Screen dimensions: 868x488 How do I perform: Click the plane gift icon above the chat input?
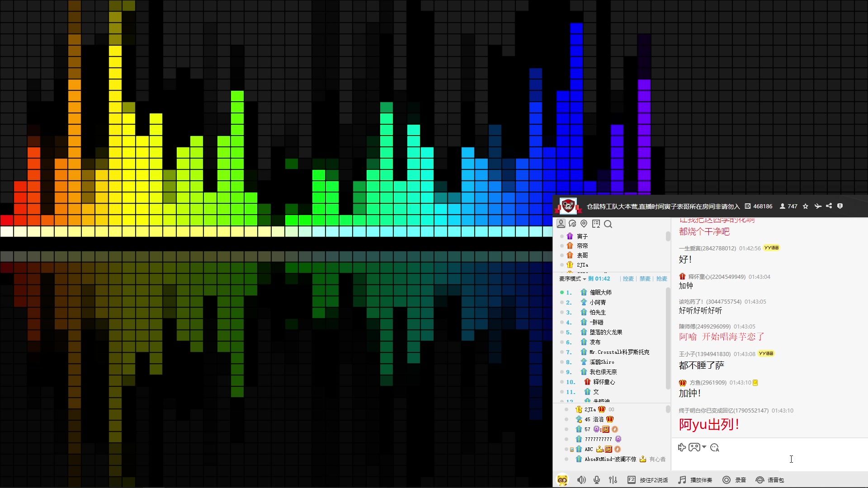[x=682, y=447]
